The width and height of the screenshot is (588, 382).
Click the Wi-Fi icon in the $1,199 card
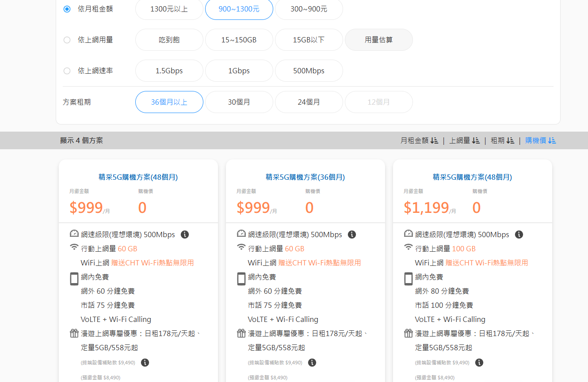(409, 247)
